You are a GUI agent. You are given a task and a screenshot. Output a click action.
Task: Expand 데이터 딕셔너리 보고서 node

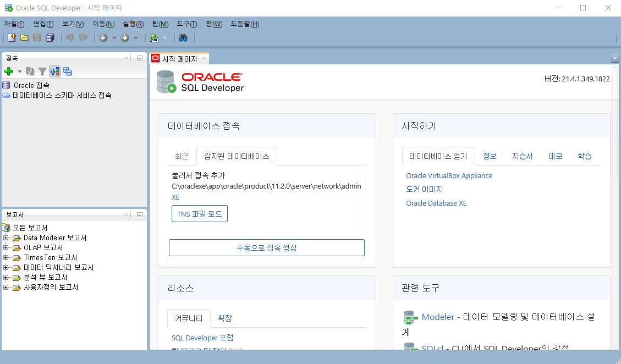(x=6, y=267)
